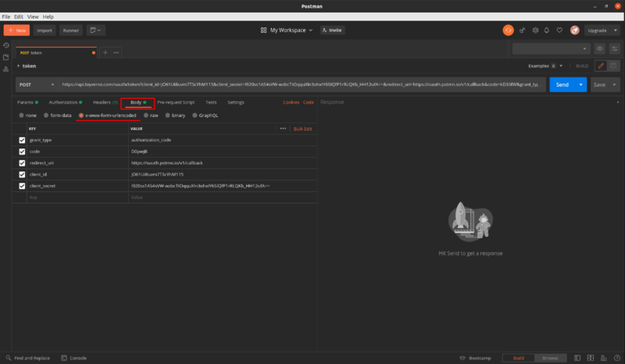The image size is (625, 364).
Task: Click the New button
Action: pyautogui.click(x=16, y=30)
